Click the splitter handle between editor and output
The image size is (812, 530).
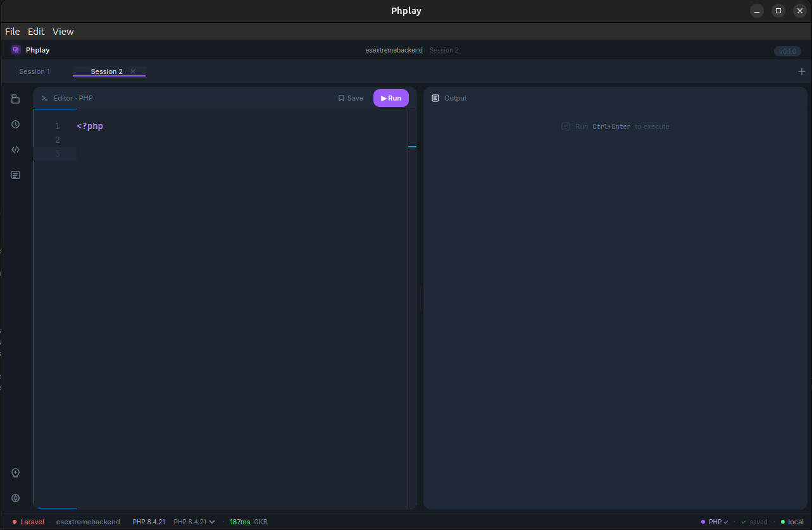click(420, 298)
